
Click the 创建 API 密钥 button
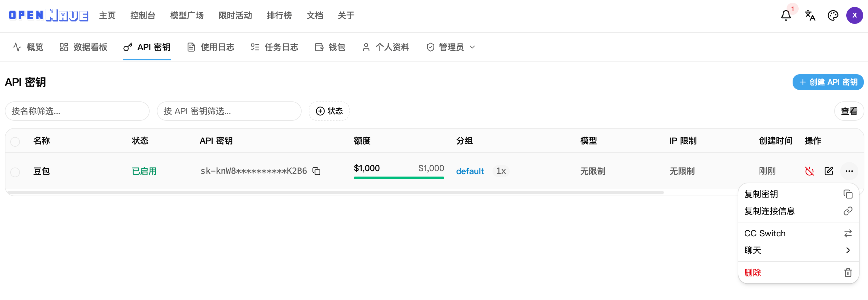(828, 82)
